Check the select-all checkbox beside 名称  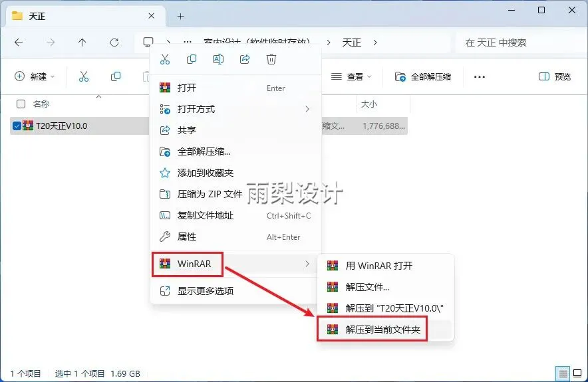click(x=21, y=104)
